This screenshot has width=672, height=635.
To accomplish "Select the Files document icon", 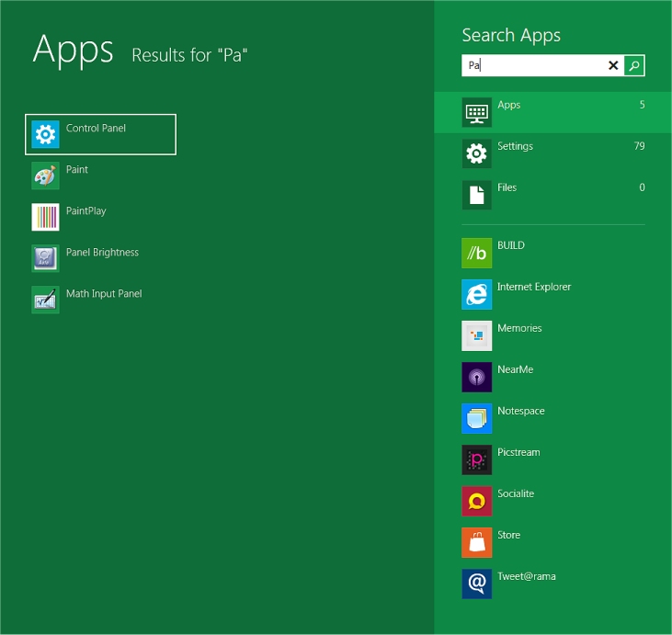I will [x=476, y=195].
